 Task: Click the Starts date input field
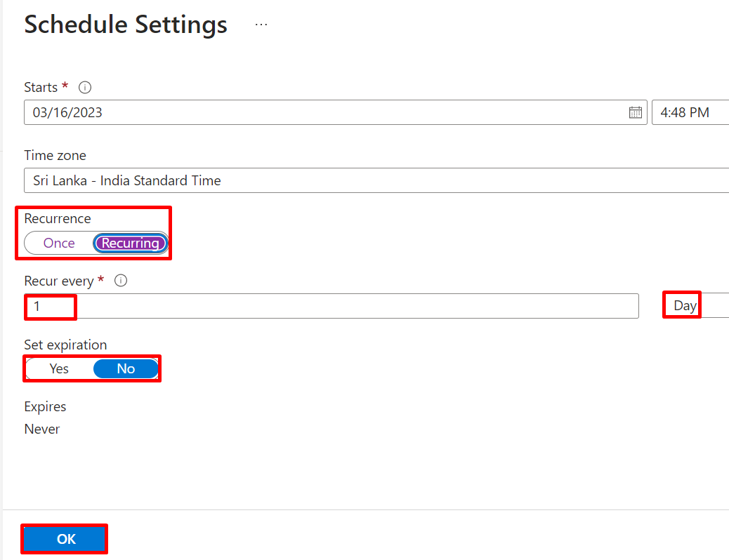335,112
